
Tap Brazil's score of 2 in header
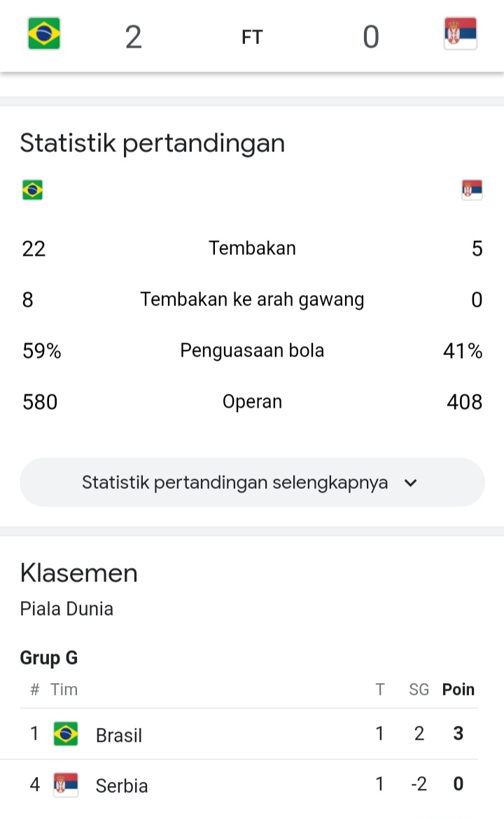click(x=134, y=37)
